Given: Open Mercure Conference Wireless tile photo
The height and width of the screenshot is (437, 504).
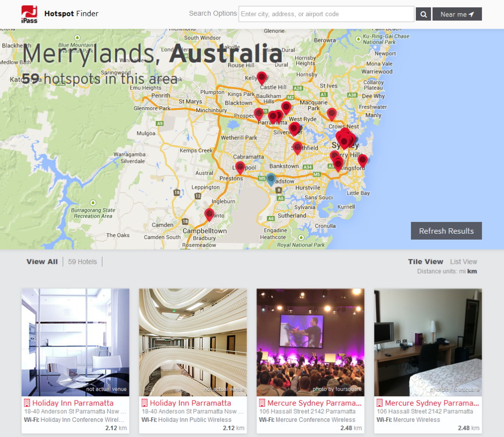Looking at the screenshot, I should pyautogui.click(x=311, y=342).
